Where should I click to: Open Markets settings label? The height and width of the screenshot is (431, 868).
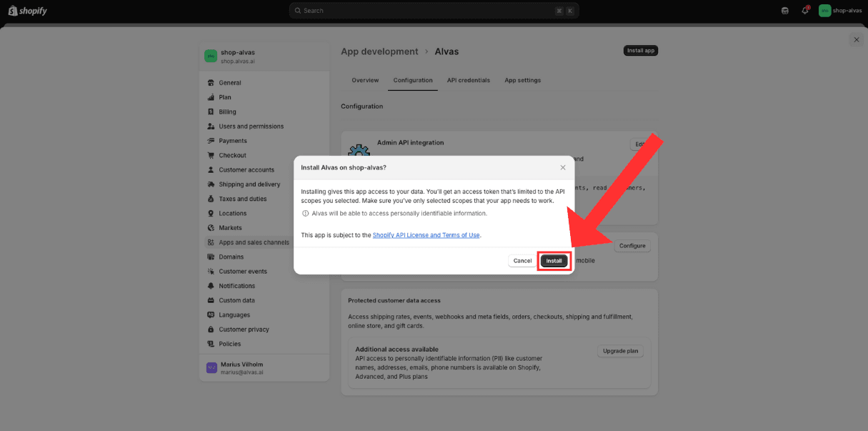click(x=231, y=228)
